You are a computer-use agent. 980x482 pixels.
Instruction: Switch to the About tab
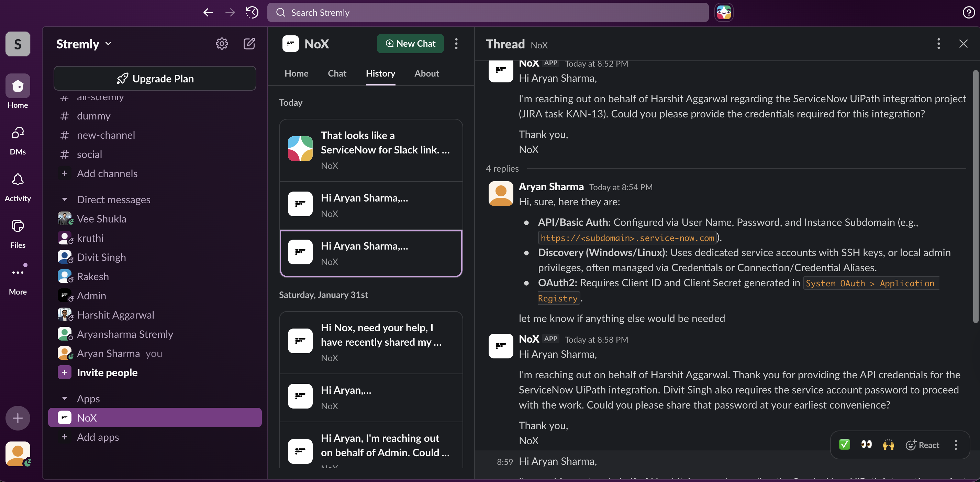(426, 73)
